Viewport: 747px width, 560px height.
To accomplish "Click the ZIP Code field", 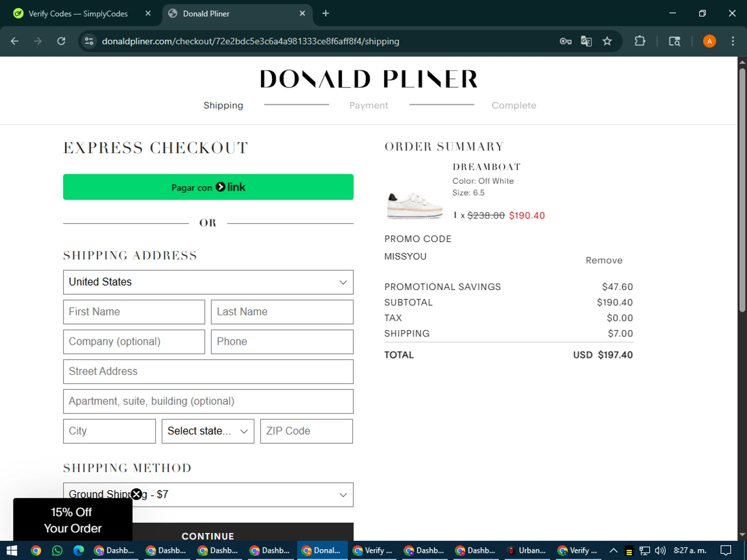I will click(x=306, y=431).
